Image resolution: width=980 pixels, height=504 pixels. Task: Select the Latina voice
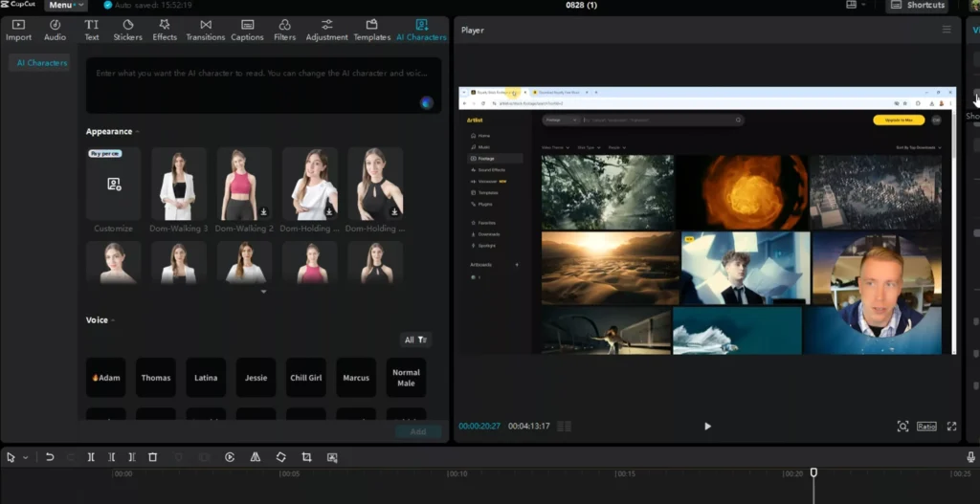pyautogui.click(x=206, y=377)
